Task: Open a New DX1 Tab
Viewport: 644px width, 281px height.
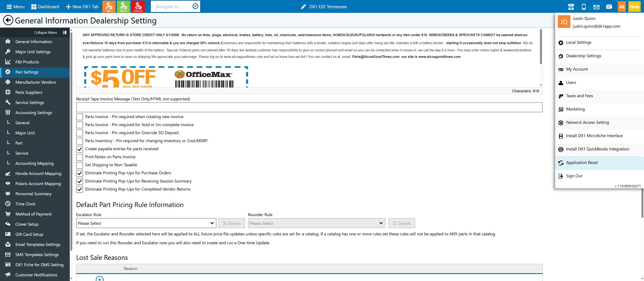Action: 82,7
